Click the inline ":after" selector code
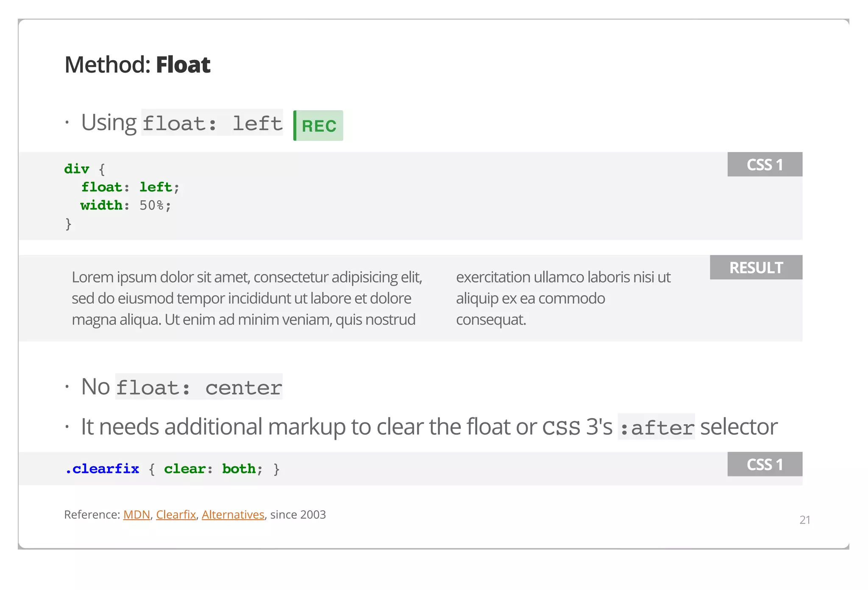The height and width of the screenshot is (590, 868). click(x=656, y=427)
